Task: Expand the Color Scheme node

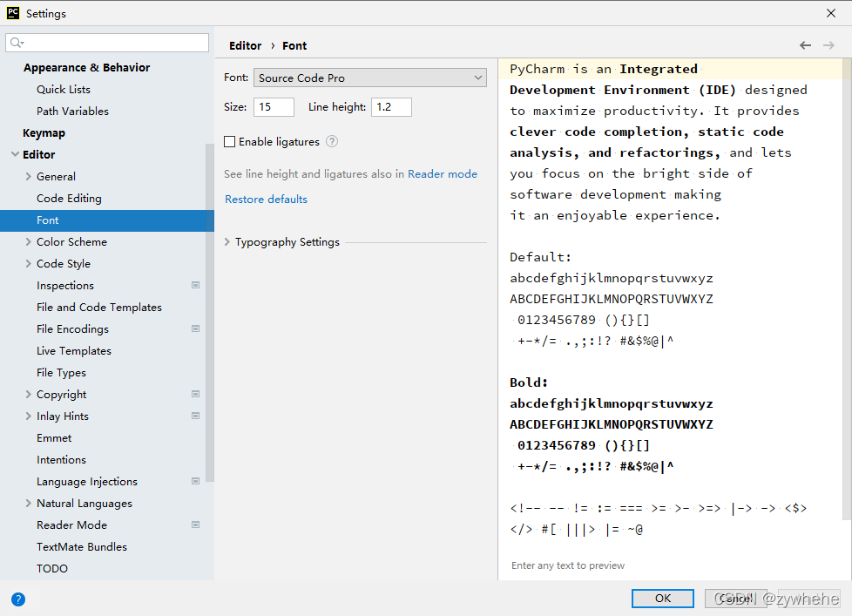Action: pyautogui.click(x=28, y=241)
